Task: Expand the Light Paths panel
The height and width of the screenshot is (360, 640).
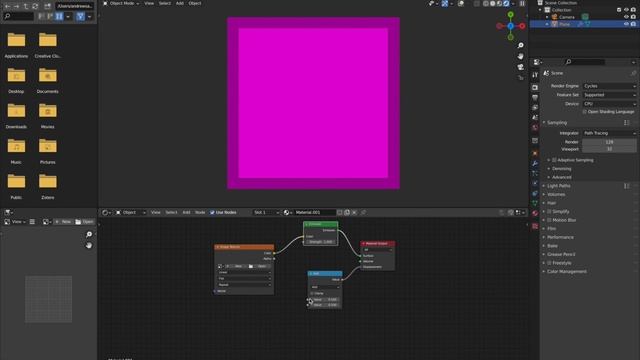Action: tap(559, 186)
